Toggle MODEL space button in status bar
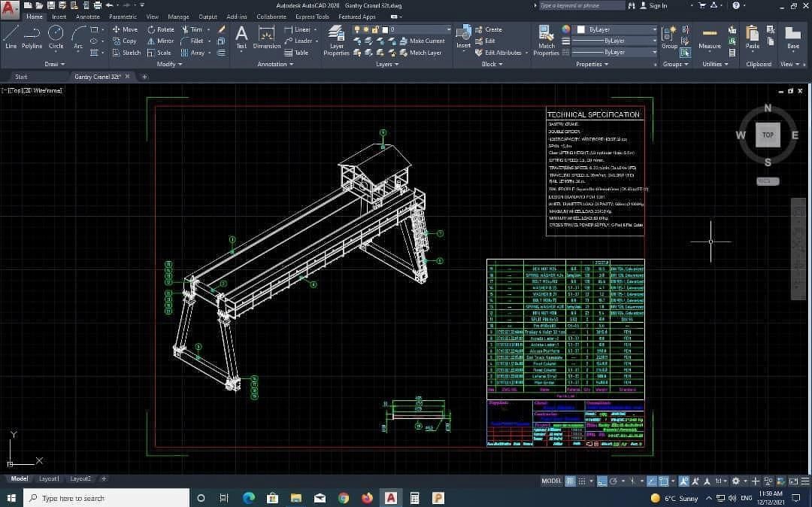Image resolution: width=812 pixels, height=507 pixels. tap(552, 481)
